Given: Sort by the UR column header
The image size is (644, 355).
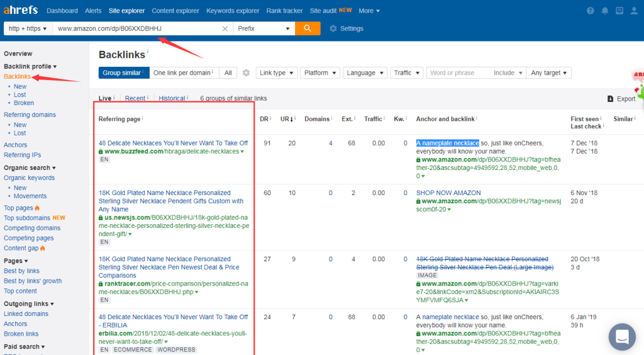Looking at the screenshot, I should pos(287,119).
